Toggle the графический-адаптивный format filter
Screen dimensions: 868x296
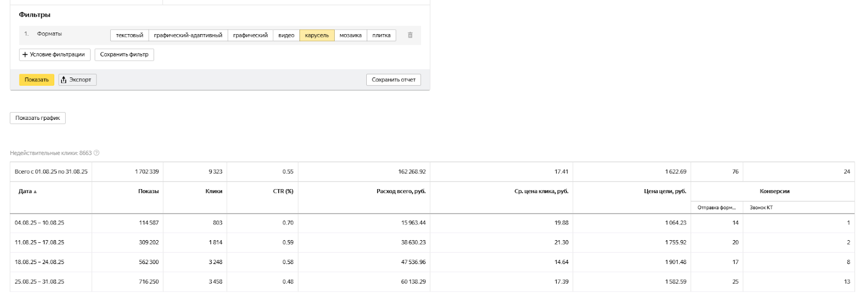pos(188,35)
